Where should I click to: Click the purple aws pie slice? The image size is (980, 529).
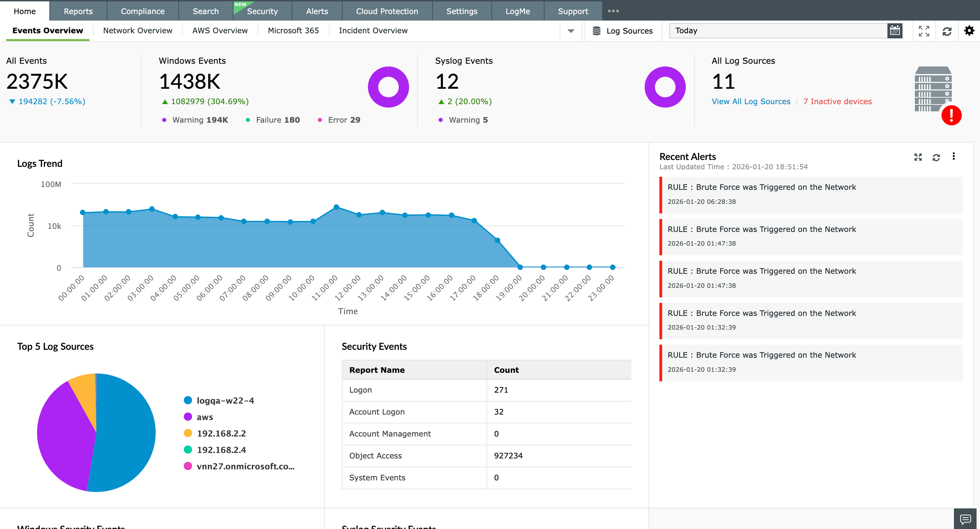point(65,437)
